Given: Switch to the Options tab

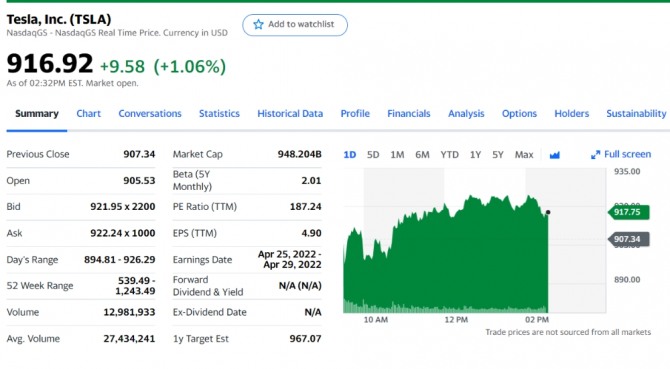Looking at the screenshot, I should point(519,114).
